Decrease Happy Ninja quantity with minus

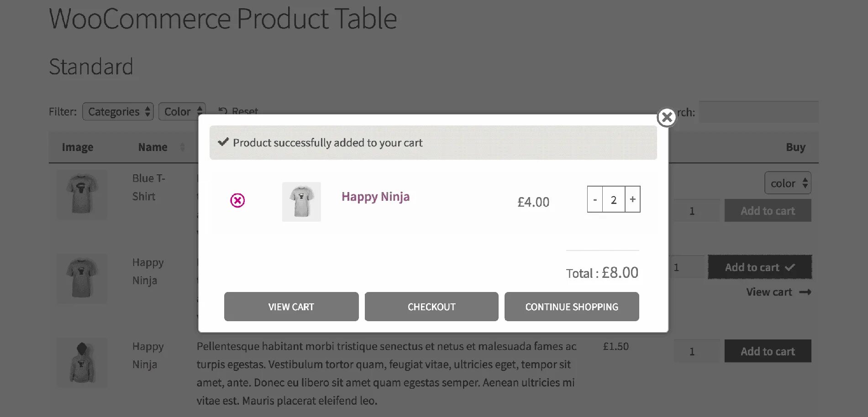595,199
